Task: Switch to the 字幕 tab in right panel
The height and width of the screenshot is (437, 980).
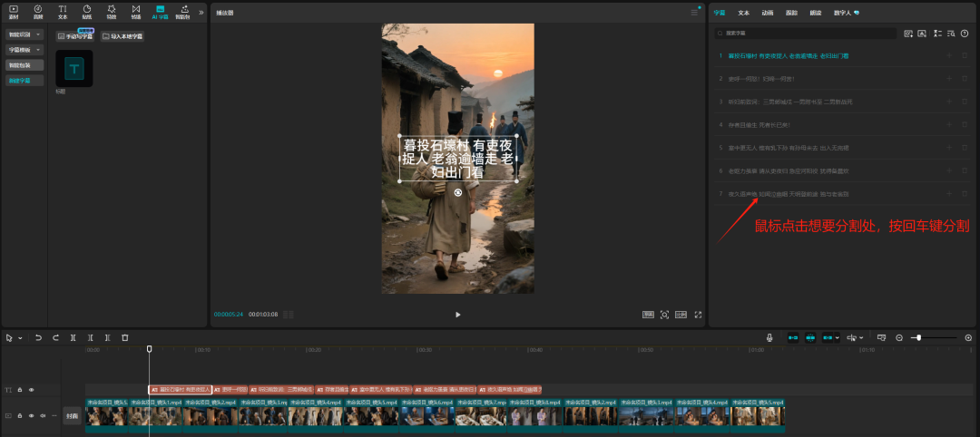Action: [720, 13]
